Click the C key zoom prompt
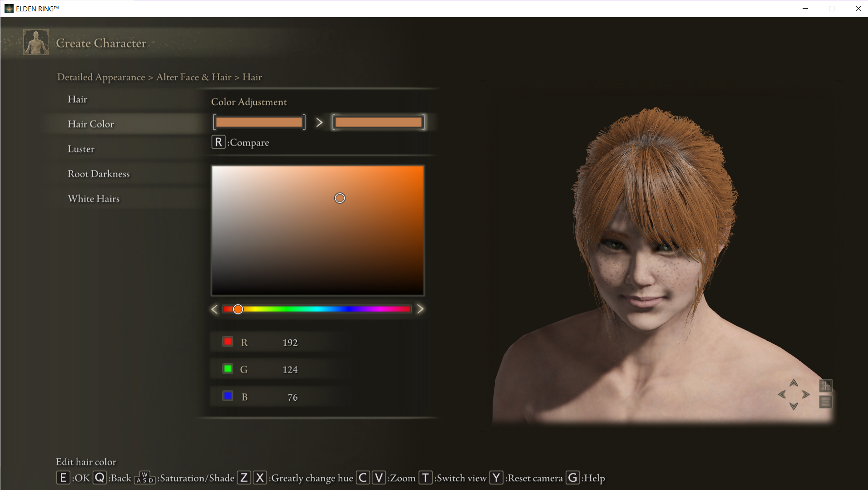868x490 pixels. tap(363, 478)
